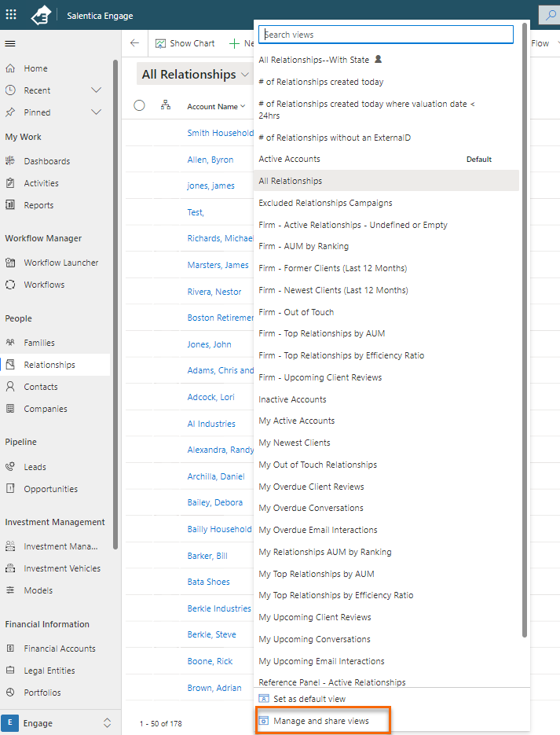This screenshot has width=560, height=735.
Task: Click the search magnifier icon in header
Action: coord(547,15)
